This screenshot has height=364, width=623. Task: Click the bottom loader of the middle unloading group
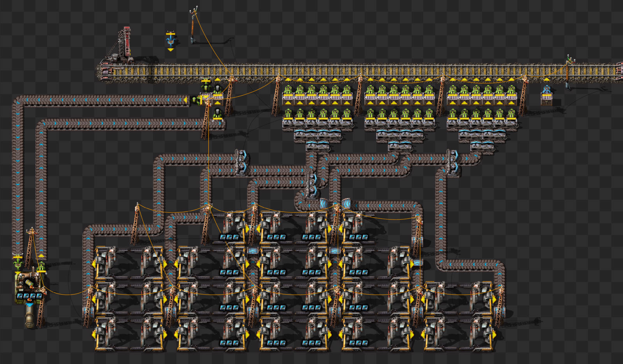[x=400, y=147]
